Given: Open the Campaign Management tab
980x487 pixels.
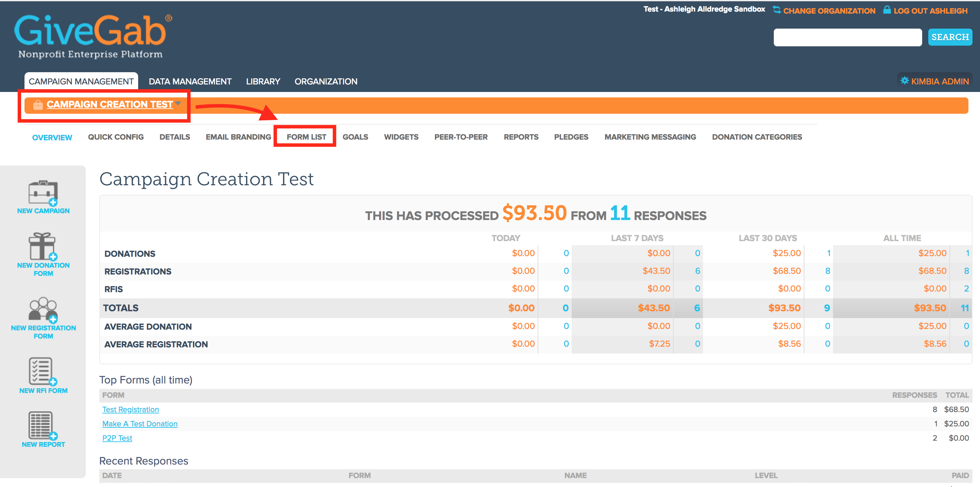Looking at the screenshot, I should (81, 81).
